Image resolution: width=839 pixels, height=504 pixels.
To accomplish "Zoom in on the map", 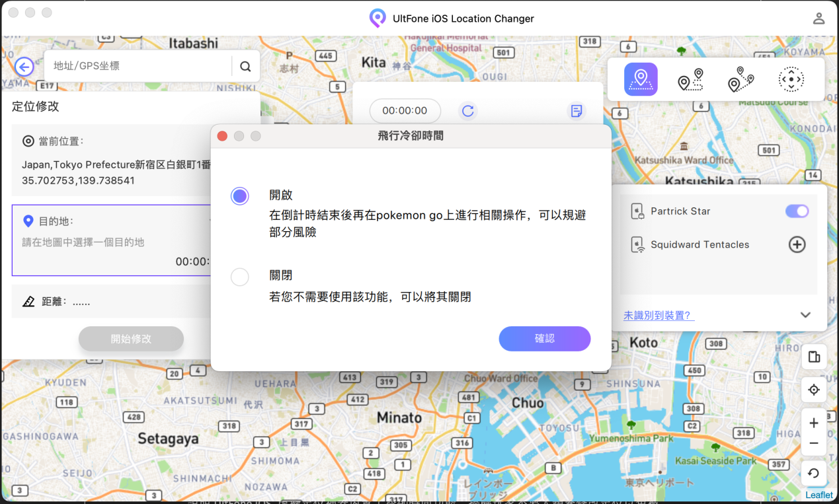I will coord(814,423).
